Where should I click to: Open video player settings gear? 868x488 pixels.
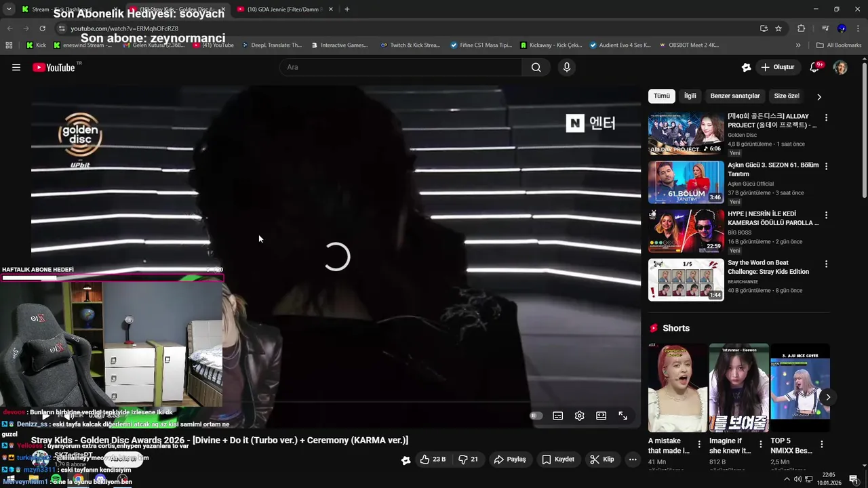coord(579,416)
